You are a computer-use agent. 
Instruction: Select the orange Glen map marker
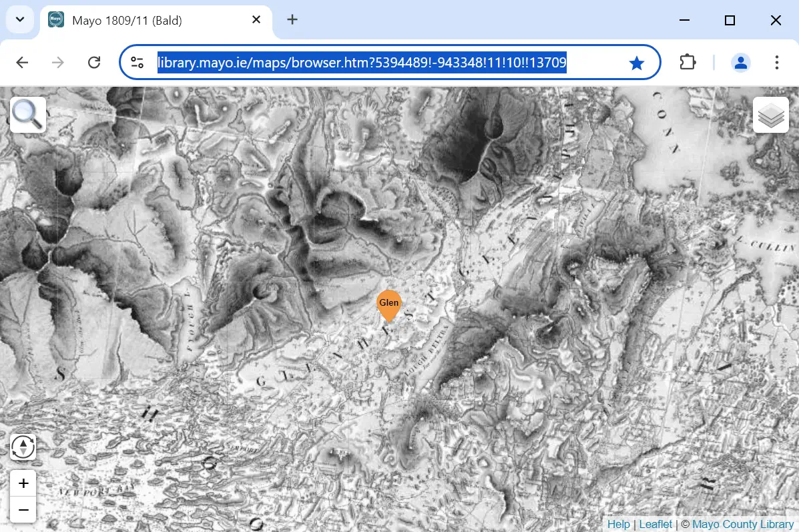(388, 305)
